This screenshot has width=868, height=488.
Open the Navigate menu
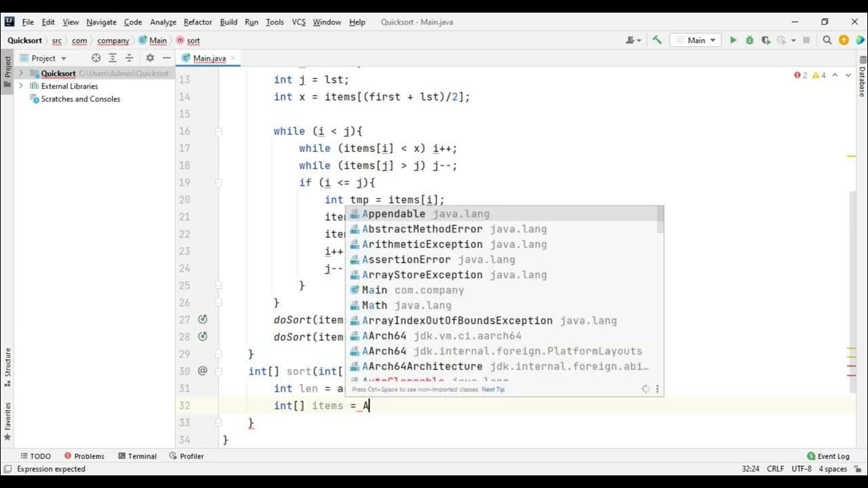coord(101,22)
